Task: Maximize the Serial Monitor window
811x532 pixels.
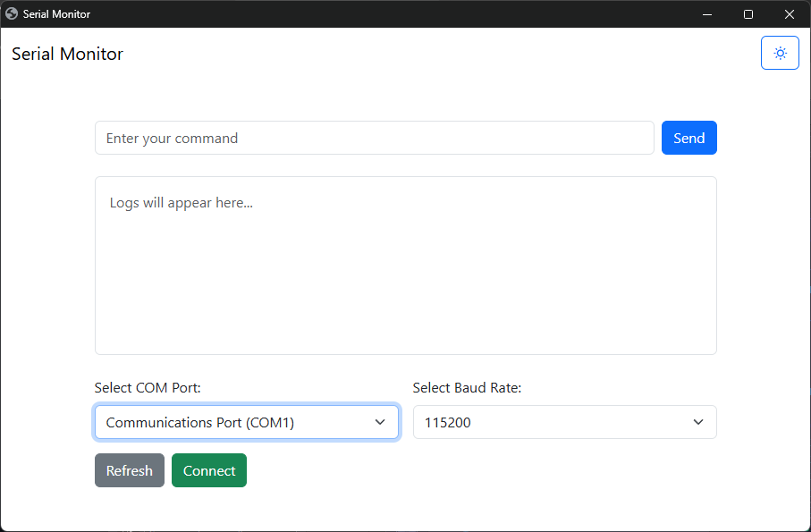Action: point(748,14)
